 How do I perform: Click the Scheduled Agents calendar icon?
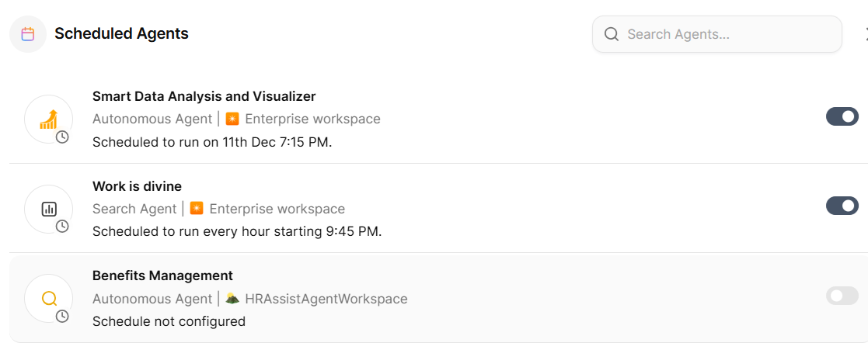(x=28, y=34)
